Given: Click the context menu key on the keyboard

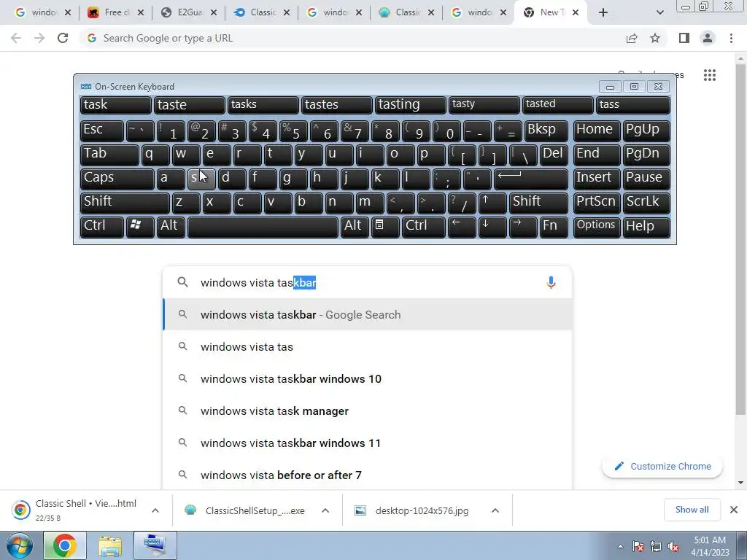Looking at the screenshot, I should pyautogui.click(x=385, y=226).
